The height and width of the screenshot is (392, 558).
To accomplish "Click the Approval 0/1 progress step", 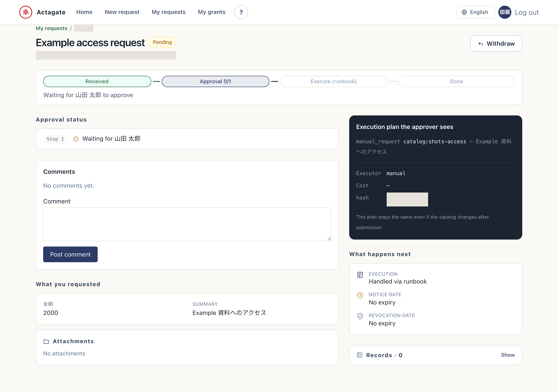I will (x=215, y=81).
